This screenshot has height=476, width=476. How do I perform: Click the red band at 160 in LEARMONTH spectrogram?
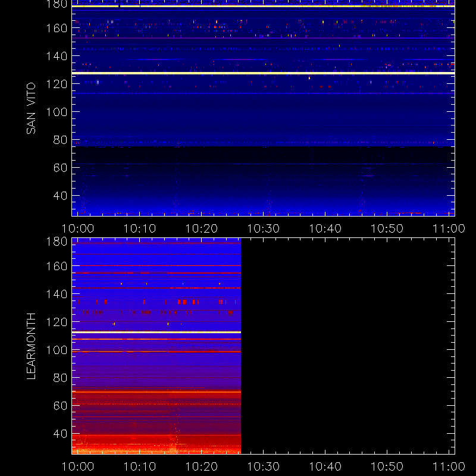click(x=156, y=265)
